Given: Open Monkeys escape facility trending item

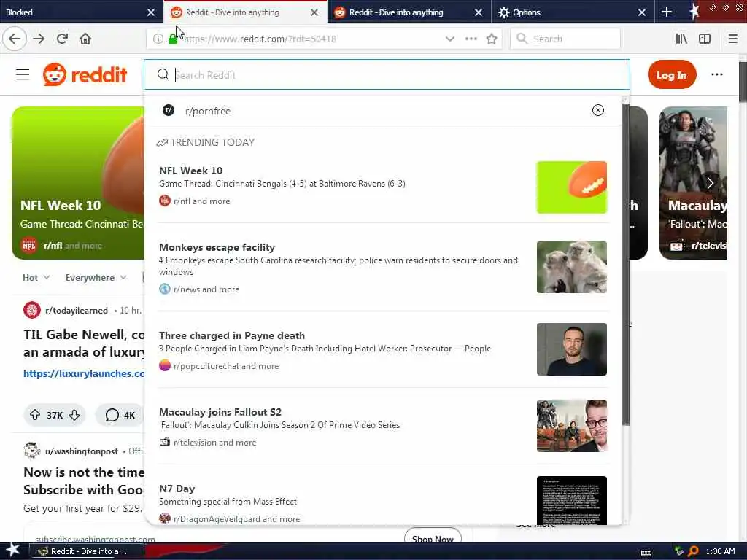Looking at the screenshot, I should [x=382, y=267].
